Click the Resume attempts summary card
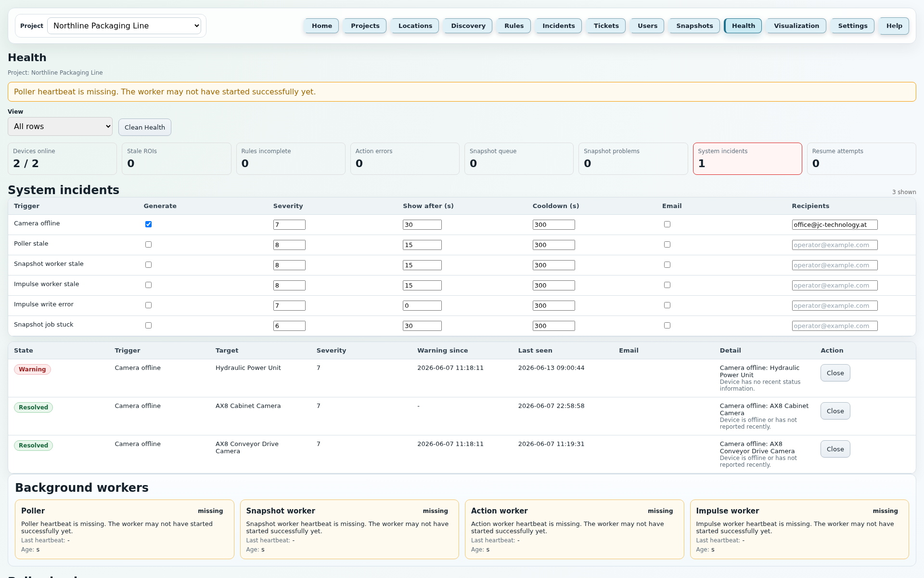The width and height of the screenshot is (924, 578). (x=861, y=158)
